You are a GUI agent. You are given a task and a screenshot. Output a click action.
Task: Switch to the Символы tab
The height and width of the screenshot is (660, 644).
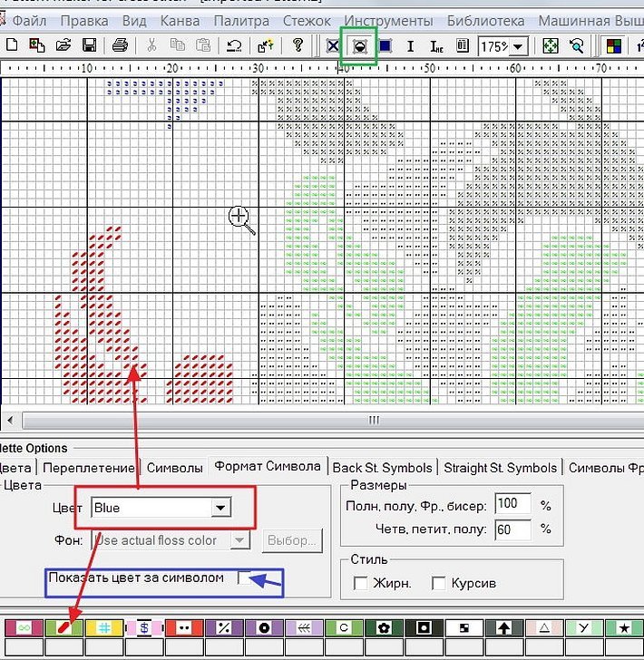click(175, 468)
